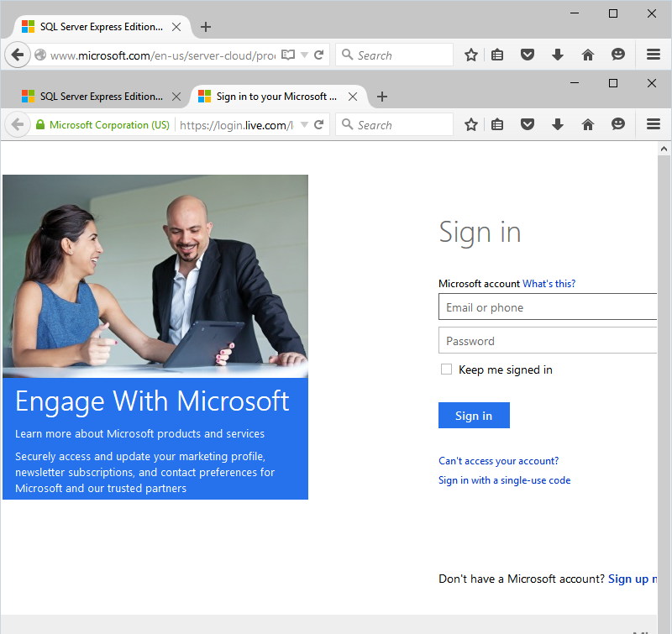Focus the Search box in the background window
Image resolution: width=672 pixels, height=634 pixels.
(394, 55)
